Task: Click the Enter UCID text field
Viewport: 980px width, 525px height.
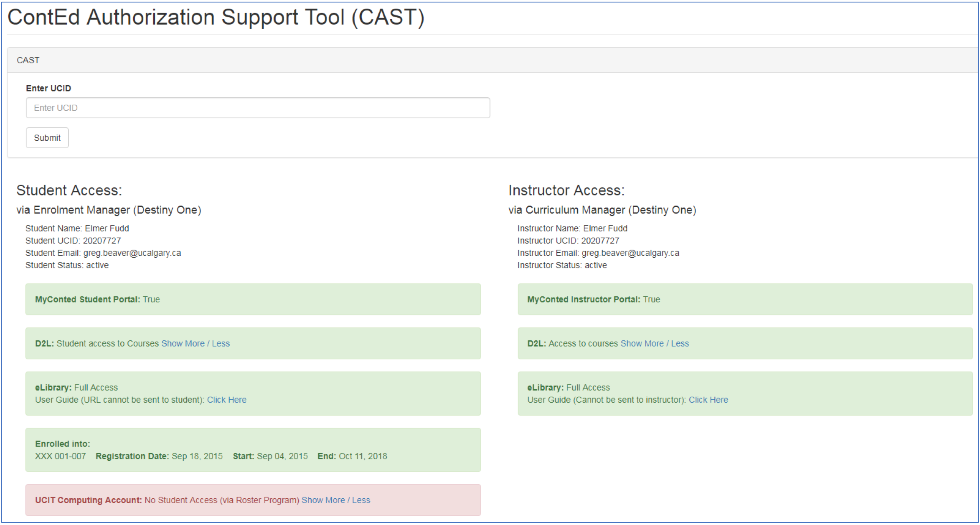Action: 257,108
